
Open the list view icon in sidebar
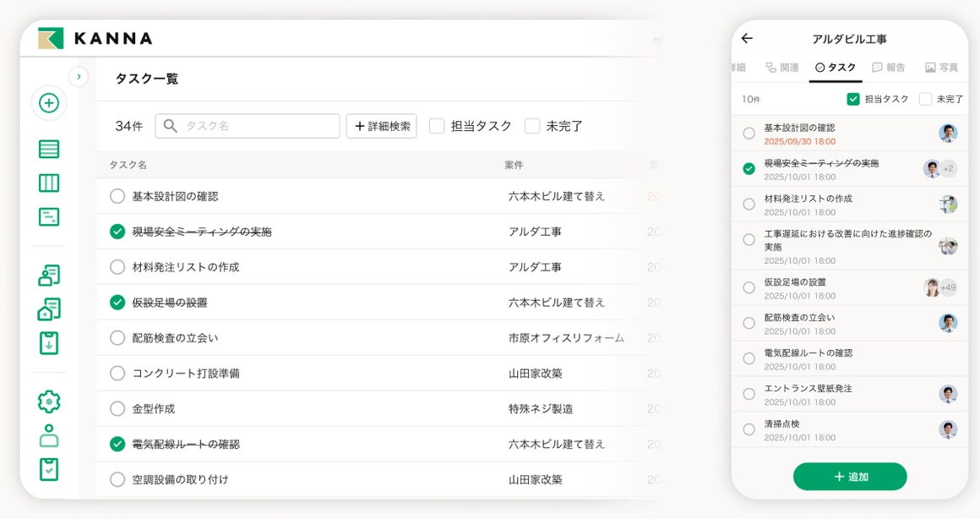[49, 147]
